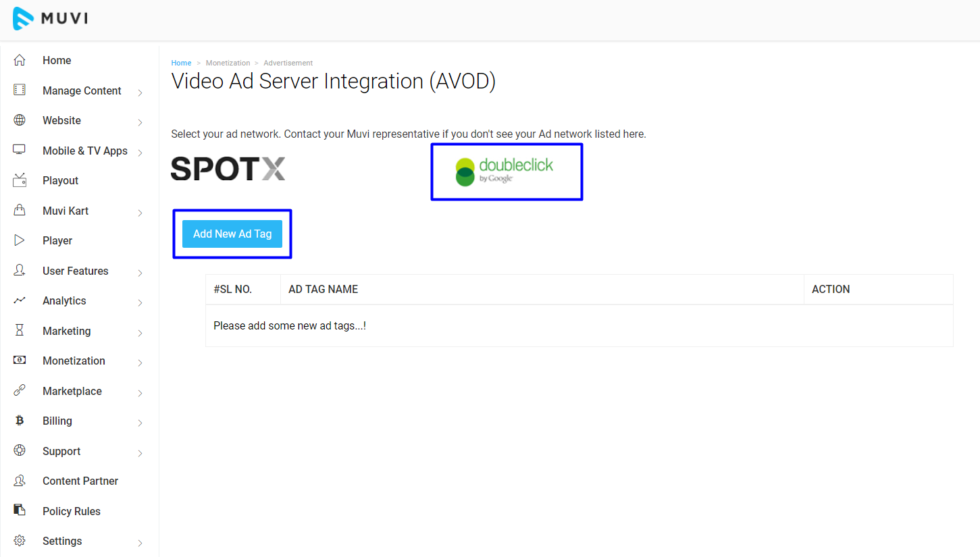Expand the Manage Content submenu arrow

click(x=140, y=92)
